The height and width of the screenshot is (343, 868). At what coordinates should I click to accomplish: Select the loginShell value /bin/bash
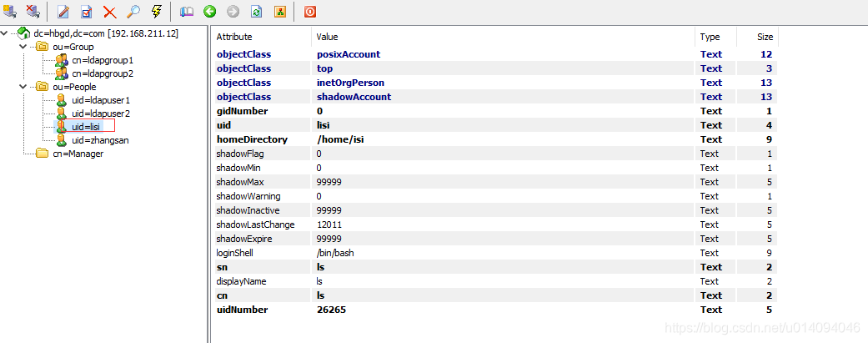335,253
